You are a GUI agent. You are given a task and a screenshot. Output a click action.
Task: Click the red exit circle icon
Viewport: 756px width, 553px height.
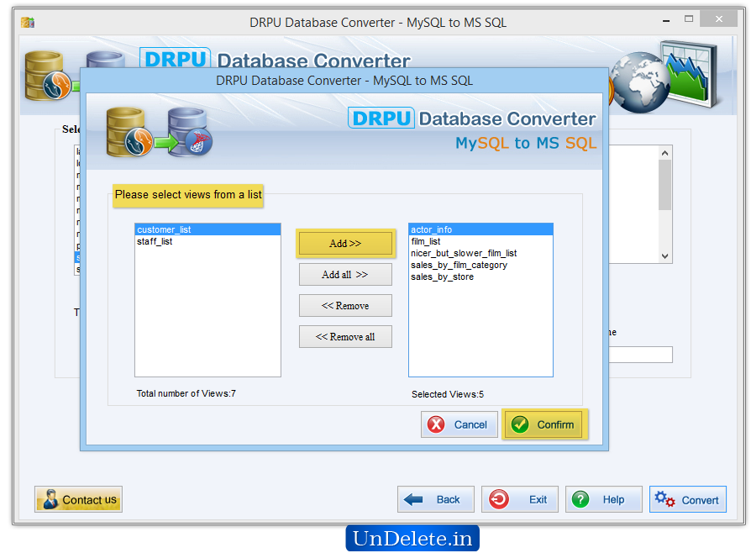[499, 499]
